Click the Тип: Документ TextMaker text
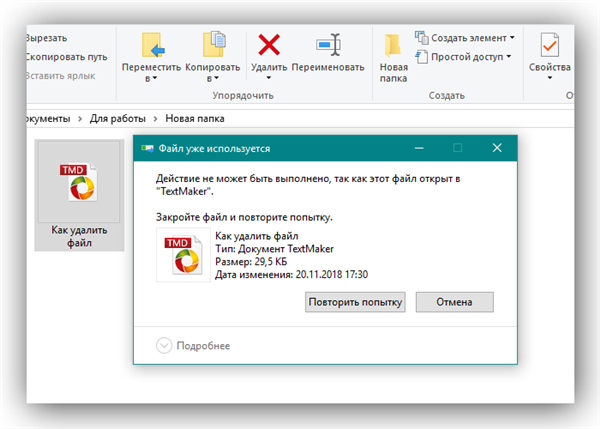This screenshot has height=429, width=600. pos(274,249)
